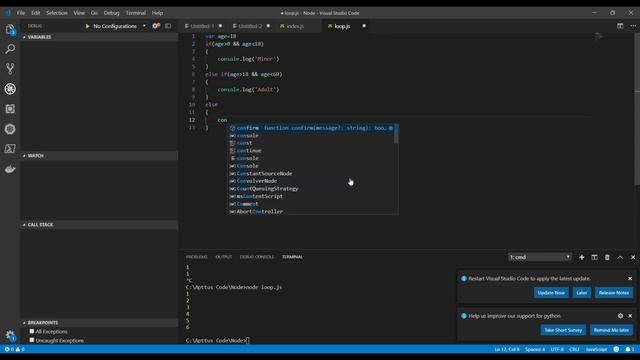The image size is (640, 360).
Task: Open the editor more actions ellipsis
Action: 633,26
